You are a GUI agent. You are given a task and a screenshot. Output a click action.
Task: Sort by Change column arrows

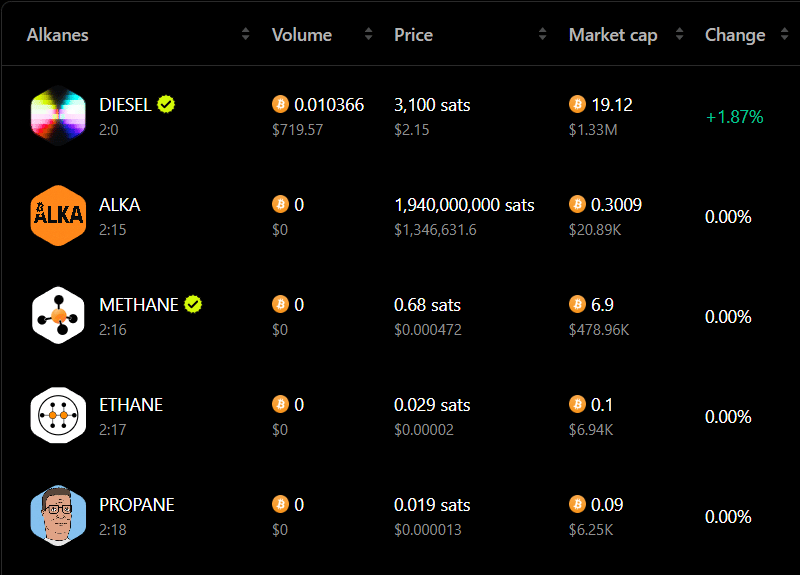(784, 34)
